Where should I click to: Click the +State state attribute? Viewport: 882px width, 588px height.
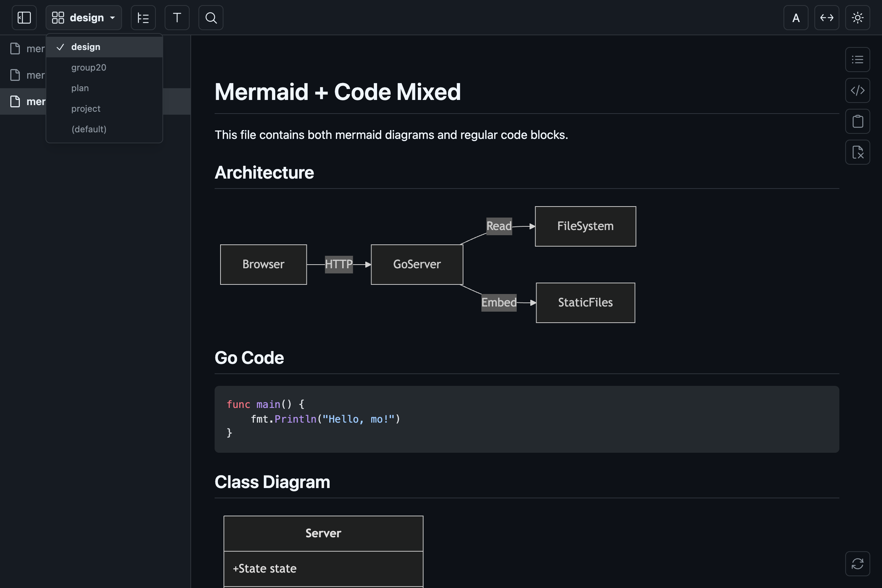tap(264, 569)
